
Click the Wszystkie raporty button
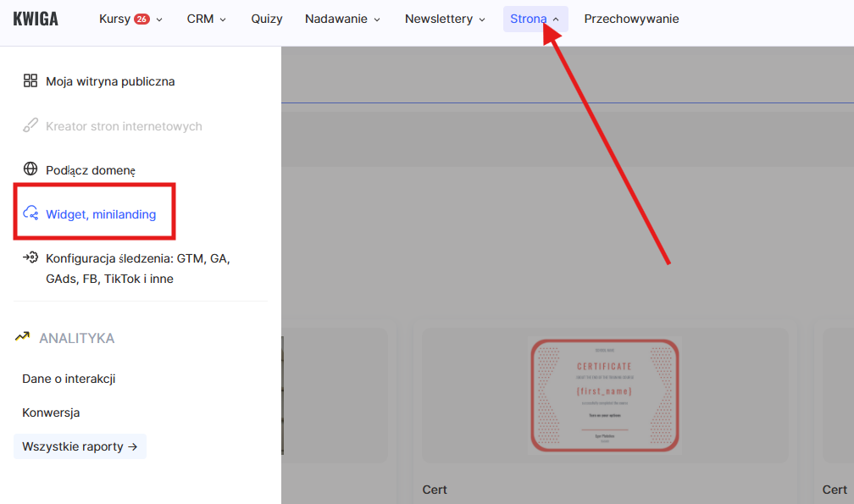80,446
